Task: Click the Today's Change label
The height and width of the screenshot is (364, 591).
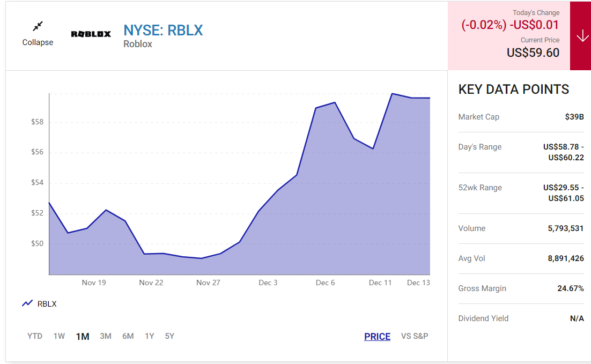Action: pyautogui.click(x=536, y=13)
